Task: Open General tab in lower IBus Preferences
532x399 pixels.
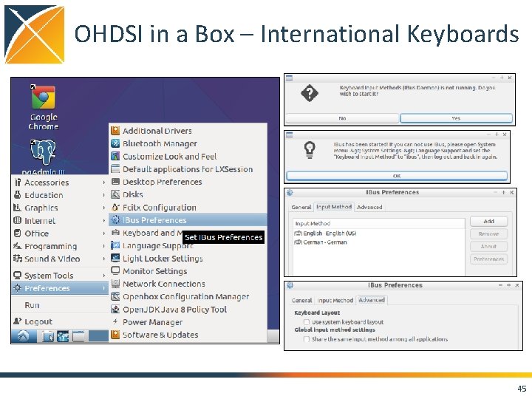Action: coord(301,300)
